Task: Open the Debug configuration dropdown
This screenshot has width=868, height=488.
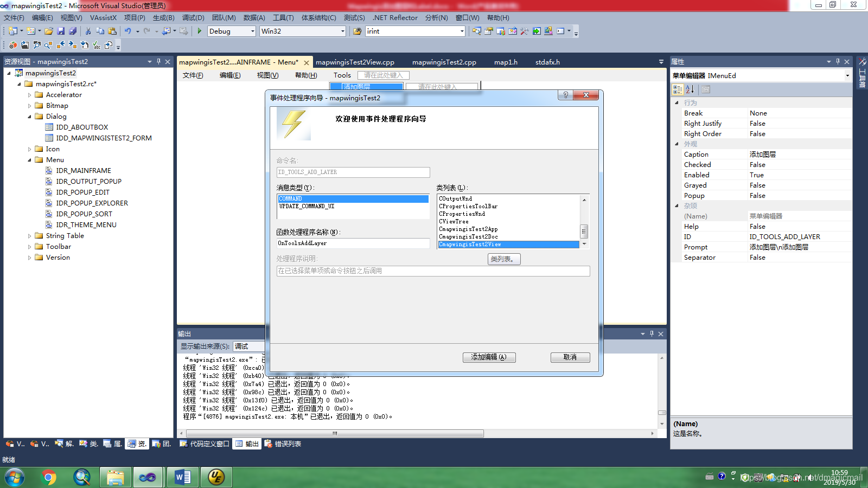Action: pos(252,31)
